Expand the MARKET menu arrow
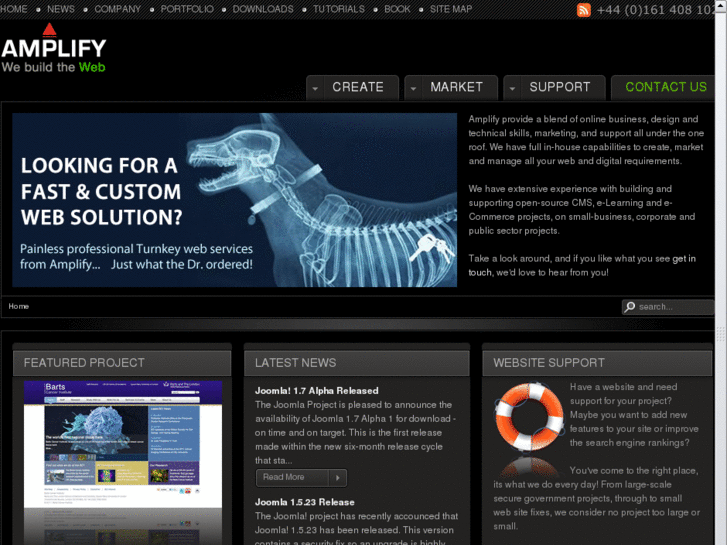Screen dimensions: 727x545 coord(413,88)
